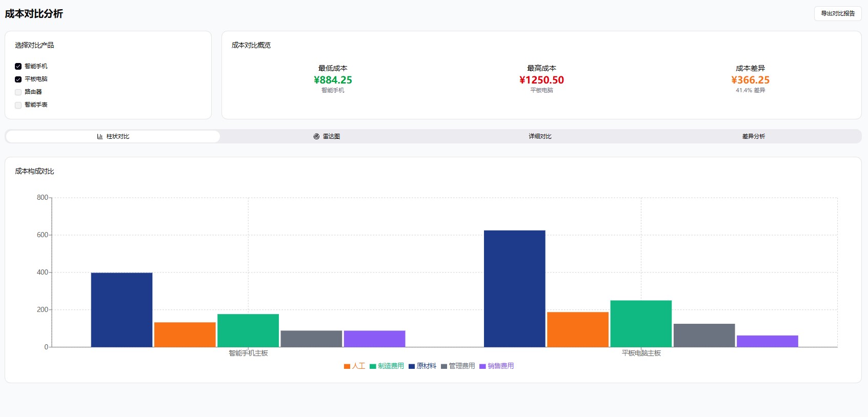The height and width of the screenshot is (417, 868).
Task: Click the dark blue 原材料 legend square
Action: point(411,366)
